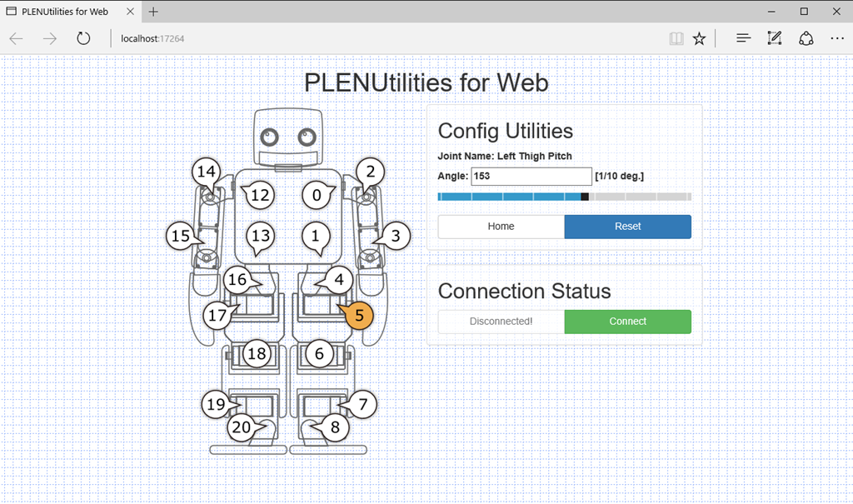Click the blue Reset button
This screenshot has width=853, height=504.
pos(627,227)
